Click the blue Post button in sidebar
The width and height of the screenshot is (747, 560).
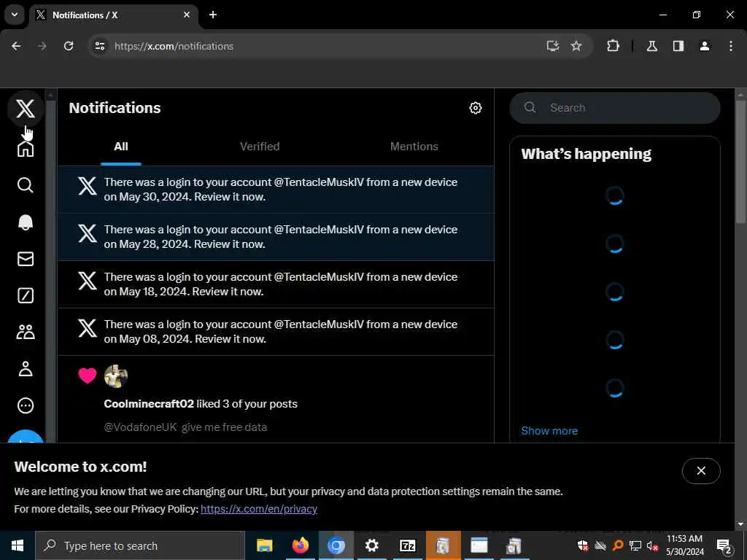(26, 436)
